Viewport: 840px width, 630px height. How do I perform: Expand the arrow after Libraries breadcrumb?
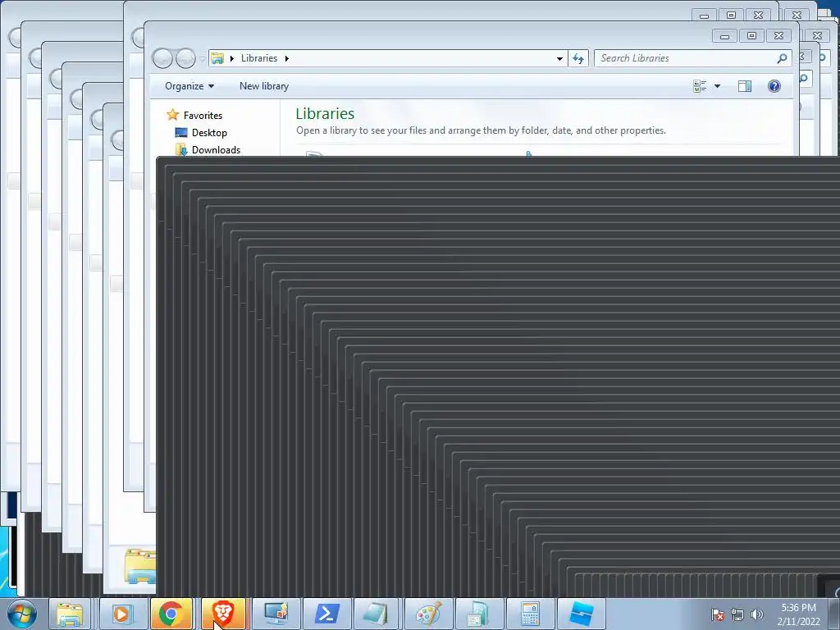(x=287, y=58)
